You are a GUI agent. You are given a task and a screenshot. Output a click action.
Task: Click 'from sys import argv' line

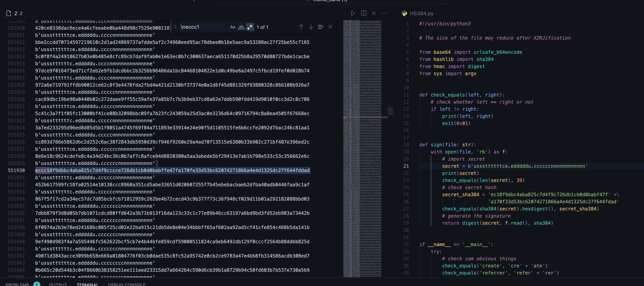(x=448, y=73)
